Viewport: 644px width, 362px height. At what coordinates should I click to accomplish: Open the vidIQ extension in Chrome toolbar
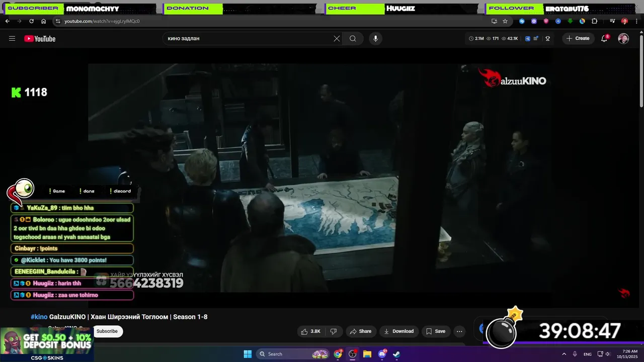pyautogui.click(x=558, y=21)
